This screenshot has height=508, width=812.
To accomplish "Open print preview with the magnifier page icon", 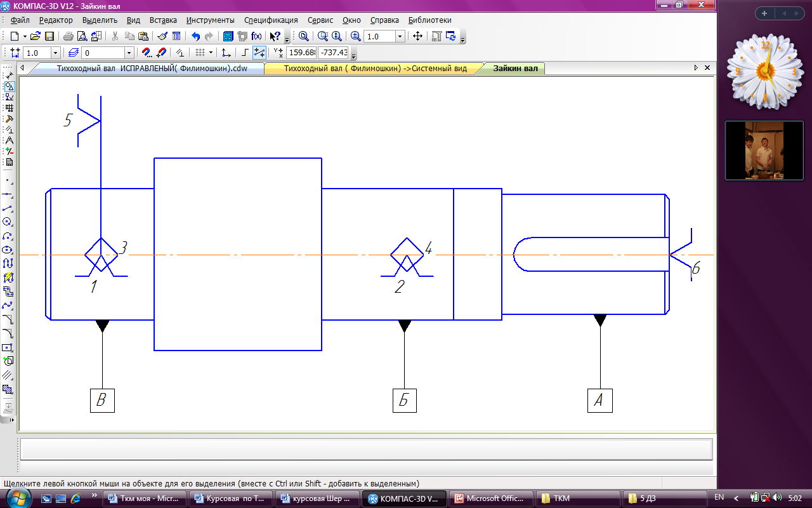I will tap(82, 36).
